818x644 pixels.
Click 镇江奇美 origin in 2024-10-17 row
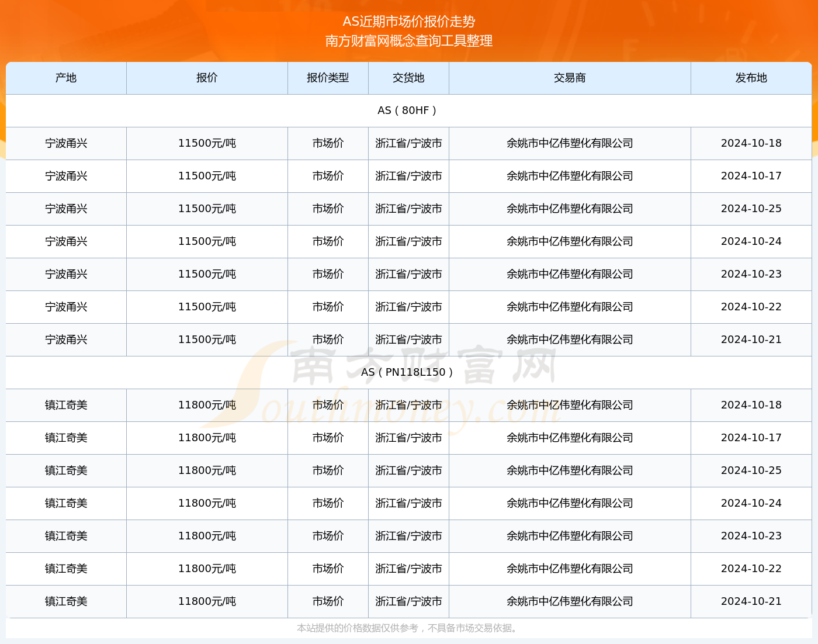pos(66,438)
